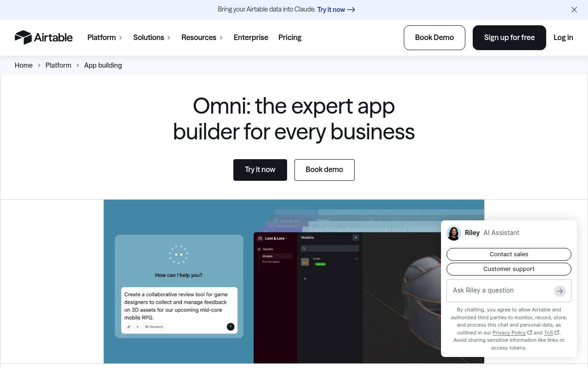Click the plus button in Models header

click(356, 237)
